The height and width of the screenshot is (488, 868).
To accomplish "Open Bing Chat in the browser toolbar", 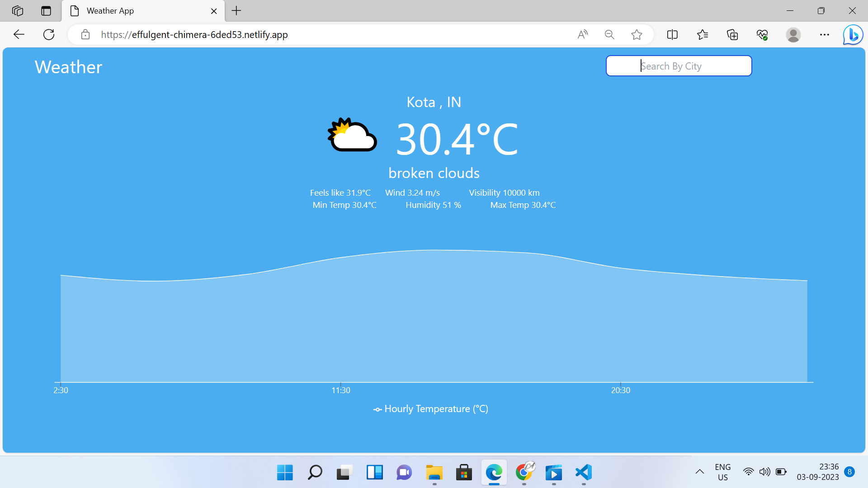I will click(x=853, y=34).
